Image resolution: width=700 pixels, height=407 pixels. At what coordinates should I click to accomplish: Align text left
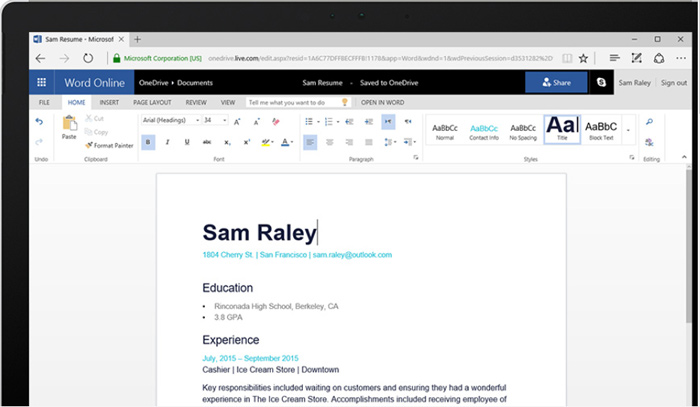coord(310,142)
